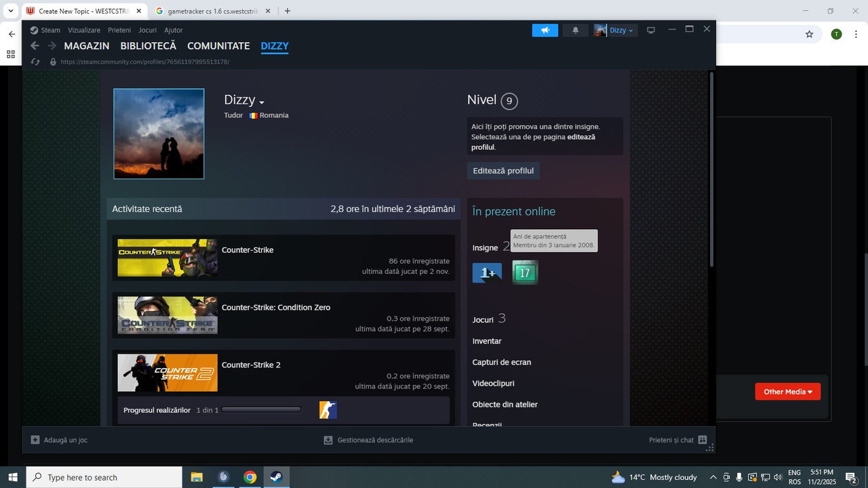This screenshot has height=488, width=868.
Task: Open Counter-Strike: Condition Zero banner
Action: 167,315
